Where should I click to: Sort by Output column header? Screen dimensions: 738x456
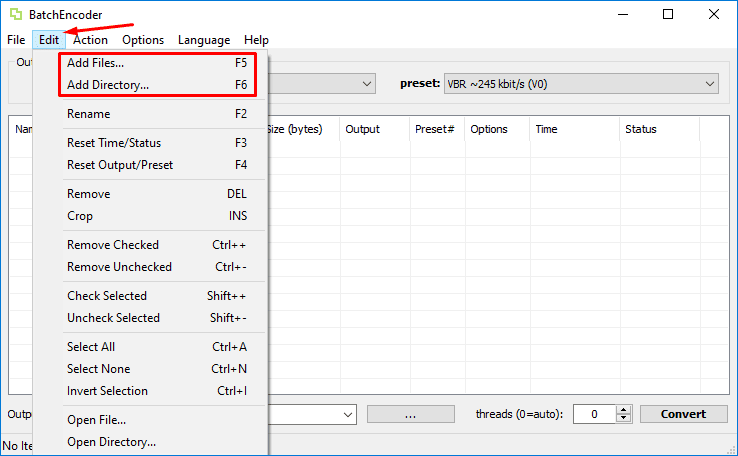(x=375, y=129)
